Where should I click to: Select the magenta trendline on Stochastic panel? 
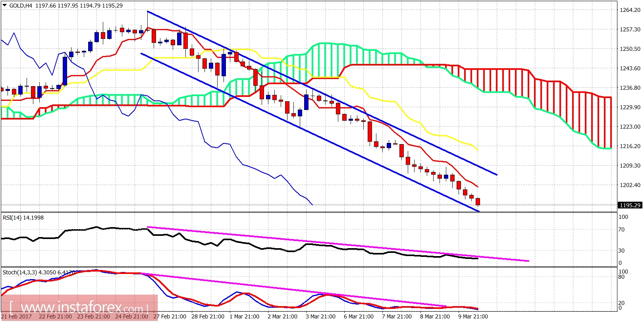click(294, 290)
